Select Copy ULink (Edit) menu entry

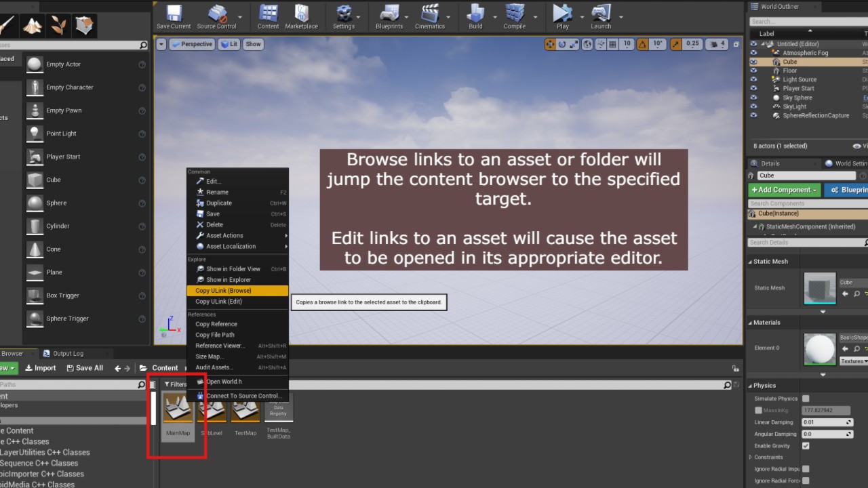218,302
